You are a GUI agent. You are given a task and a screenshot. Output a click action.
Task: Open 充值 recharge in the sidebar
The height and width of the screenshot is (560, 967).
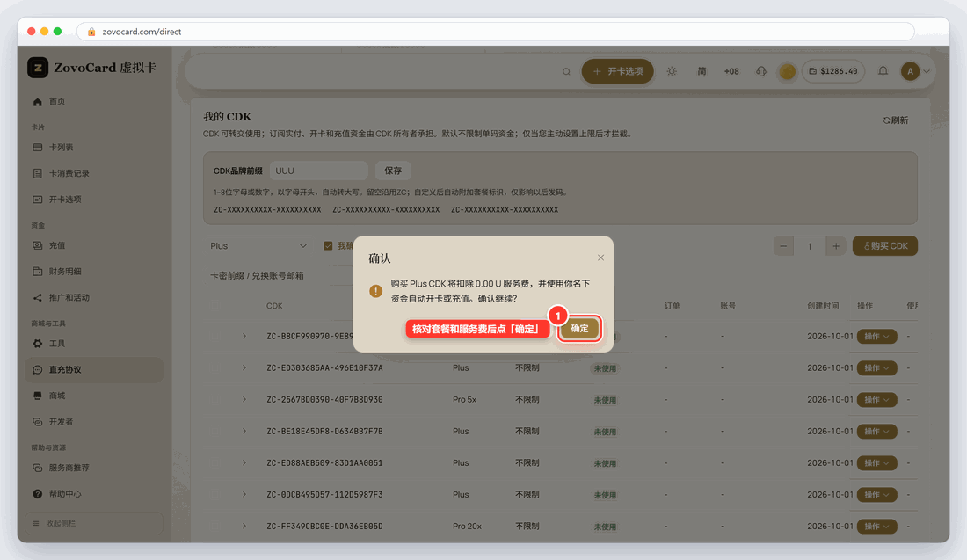pyautogui.click(x=94, y=245)
